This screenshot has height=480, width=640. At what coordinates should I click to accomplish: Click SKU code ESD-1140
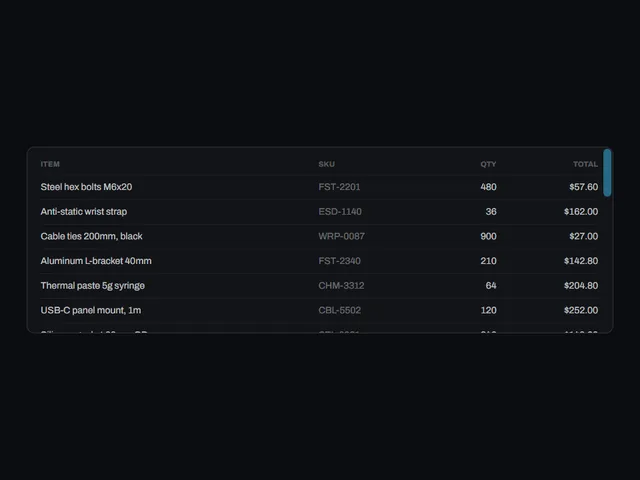[340, 211]
